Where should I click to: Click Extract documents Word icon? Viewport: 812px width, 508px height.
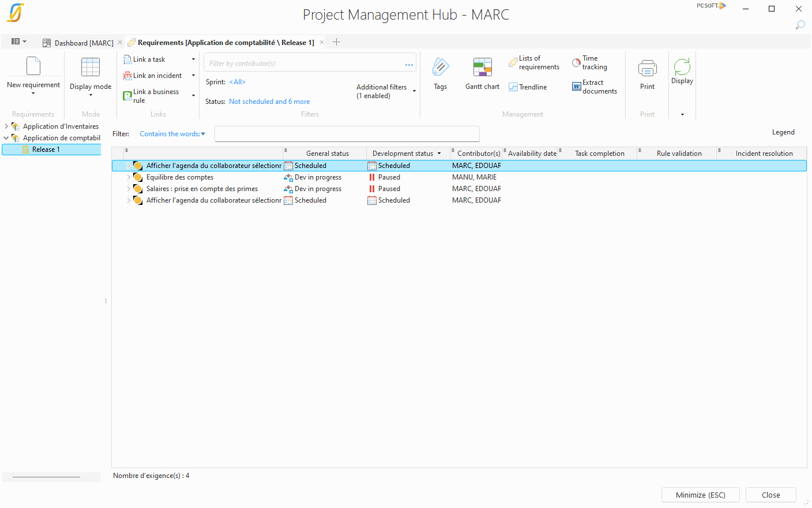[x=577, y=87]
